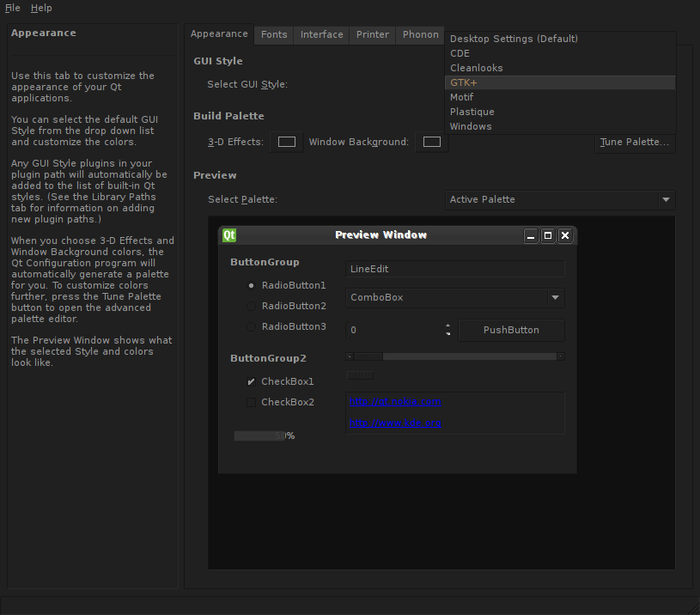Screen dimensions: 700x615
Task: Click the scrollbar right arrow in preview
Action: pos(561,356)
